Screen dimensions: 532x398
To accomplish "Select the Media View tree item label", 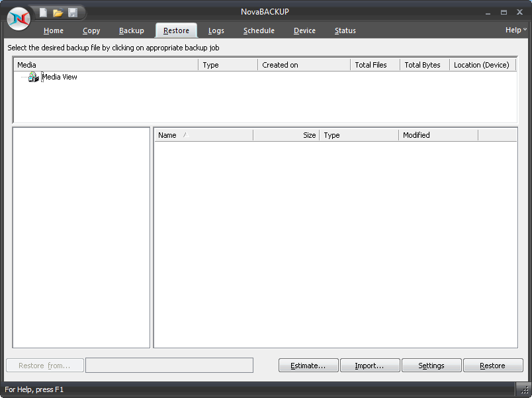I will tap(60, 77).
